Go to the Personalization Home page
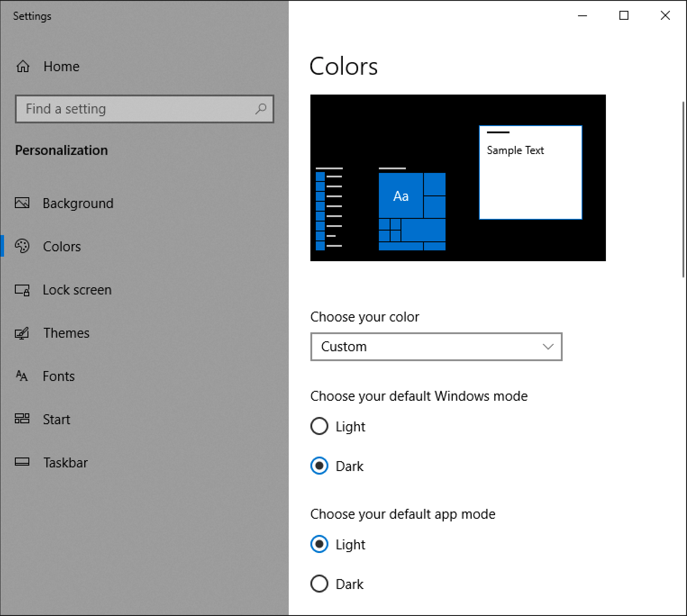687x616 pixels. pyautogui.click(x=61, y=66)
